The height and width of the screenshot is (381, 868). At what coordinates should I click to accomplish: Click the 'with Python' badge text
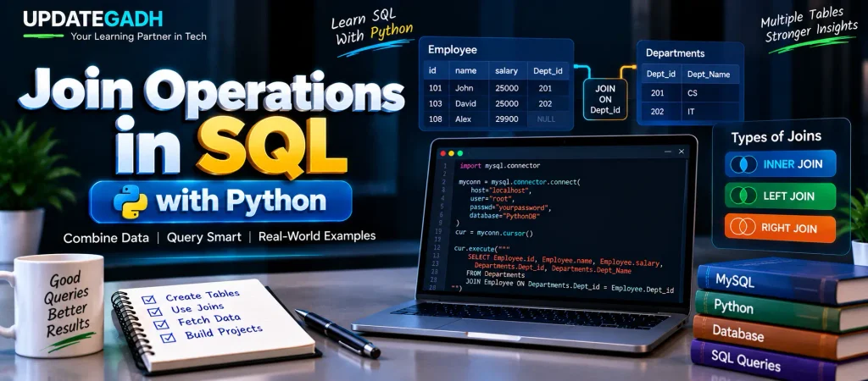pos(241,202)
